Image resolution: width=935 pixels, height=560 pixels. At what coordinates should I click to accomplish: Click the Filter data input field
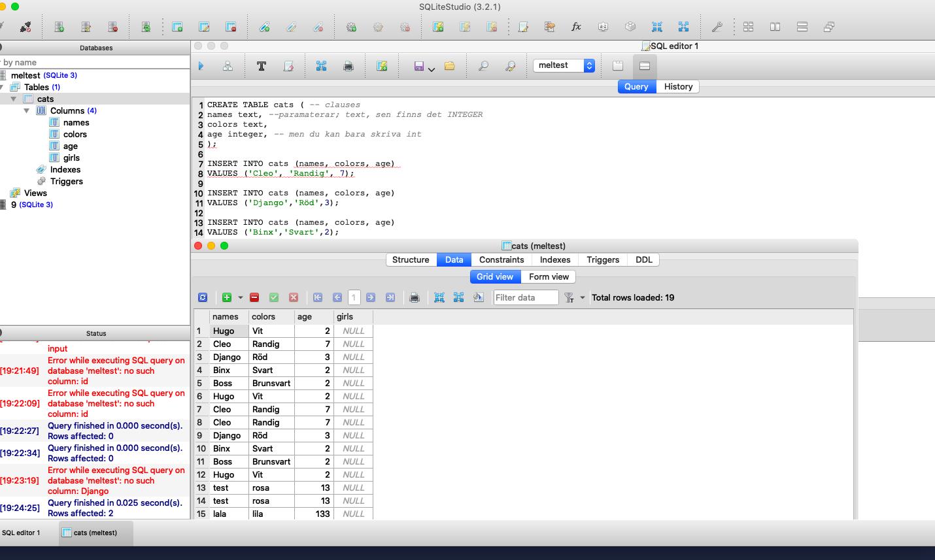pos(526,297)
